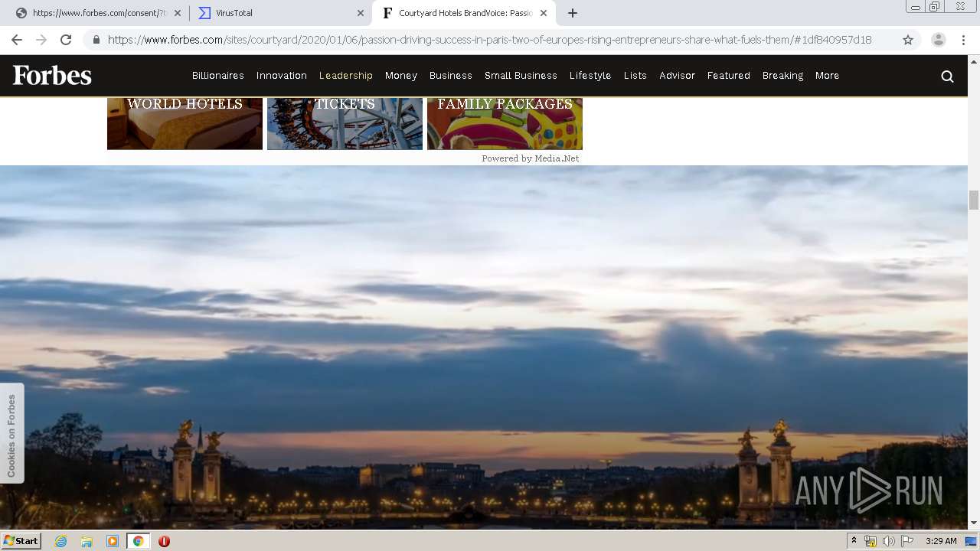Click the Forbes logo

[52, 75]
